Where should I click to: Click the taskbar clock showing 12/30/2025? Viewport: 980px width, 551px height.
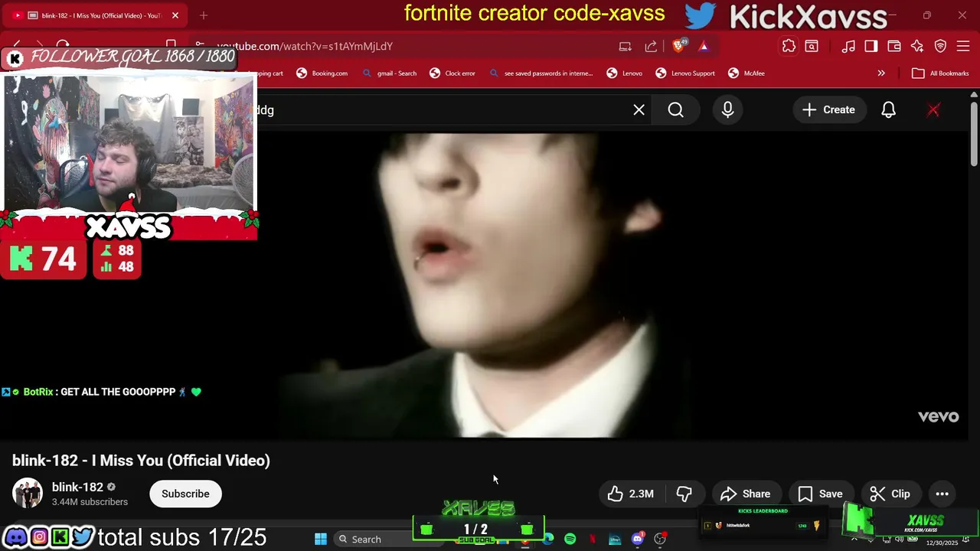click(x=941, y=543)
